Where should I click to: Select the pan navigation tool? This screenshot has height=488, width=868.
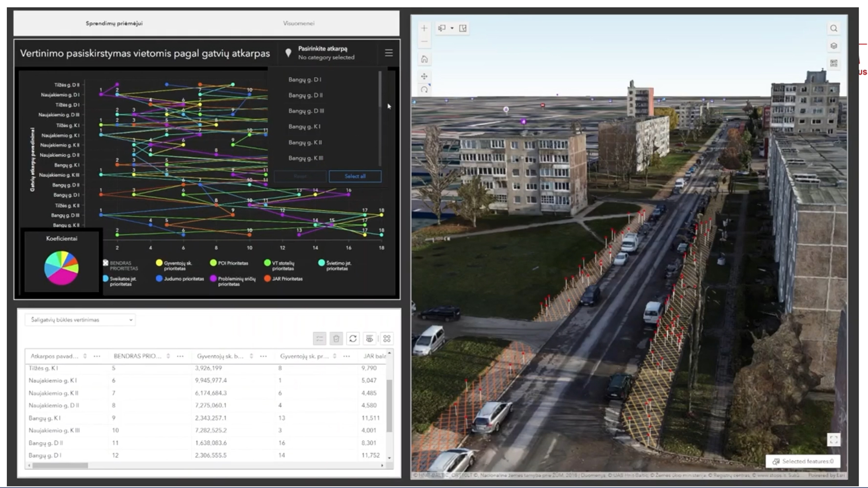[x=424, y=76]
